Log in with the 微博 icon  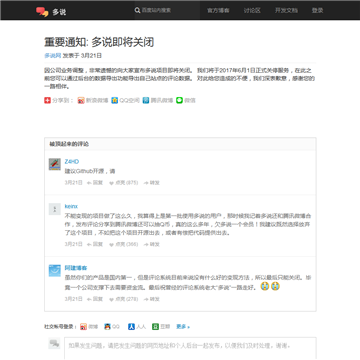pos(84,327)
